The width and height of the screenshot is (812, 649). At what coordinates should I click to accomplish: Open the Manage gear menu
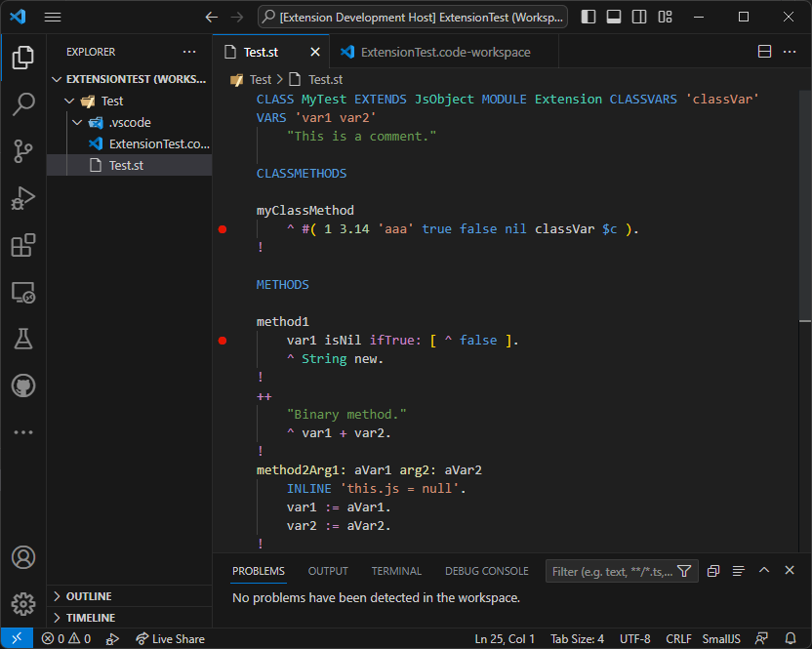click(23, 604)
